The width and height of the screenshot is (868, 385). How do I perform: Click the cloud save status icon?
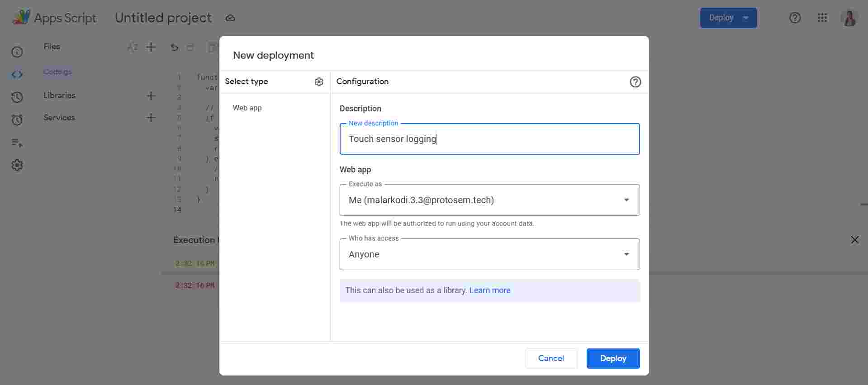pos(230,18)
